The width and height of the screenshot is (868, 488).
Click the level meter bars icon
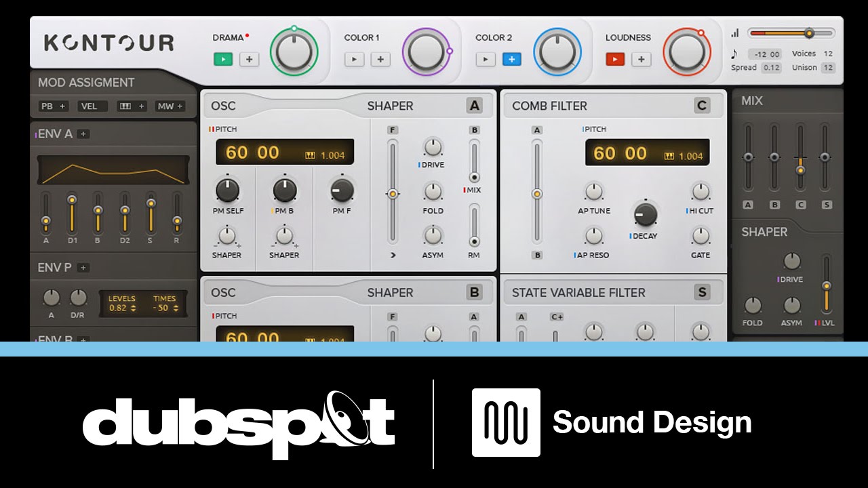(x=735, y=33)
